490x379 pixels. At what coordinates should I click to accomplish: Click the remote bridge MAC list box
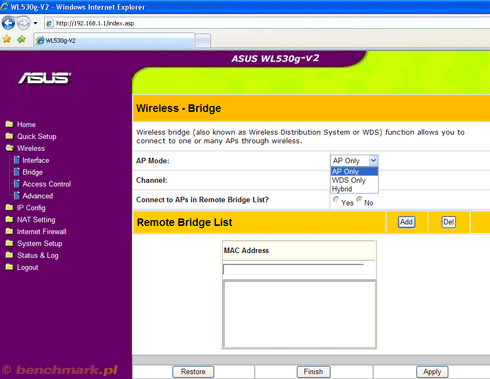(299, 314)
